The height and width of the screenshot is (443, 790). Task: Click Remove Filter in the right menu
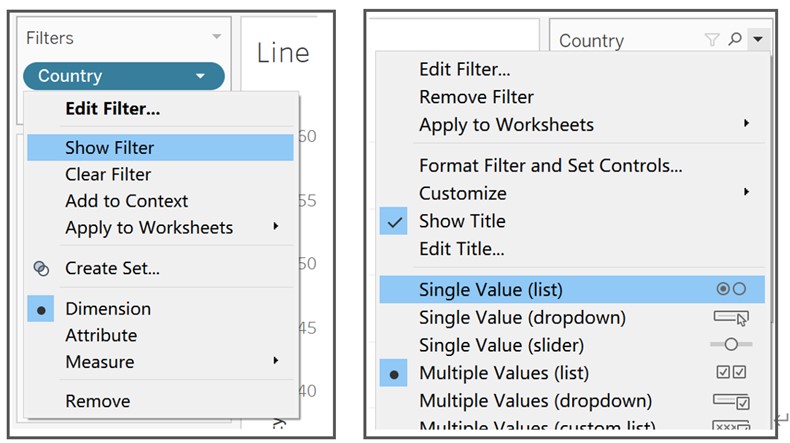[x=476, y=97]
